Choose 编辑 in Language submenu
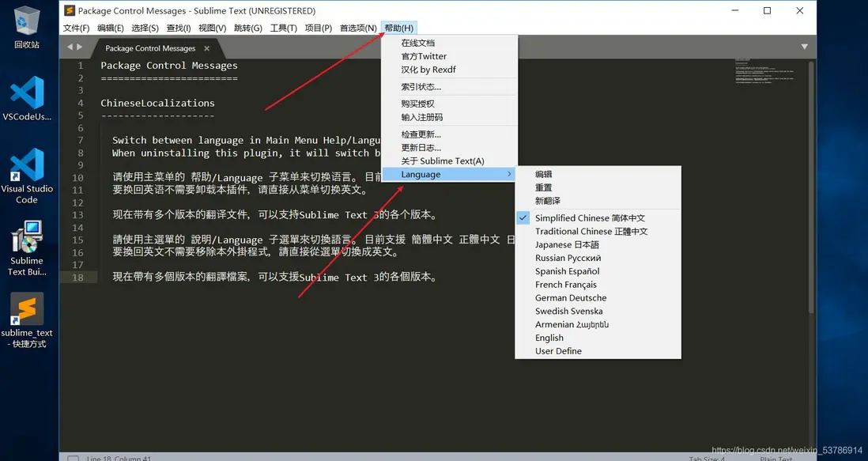Viewport: 868px width, 461px height. pyautogui.click(x=598, y=174)
